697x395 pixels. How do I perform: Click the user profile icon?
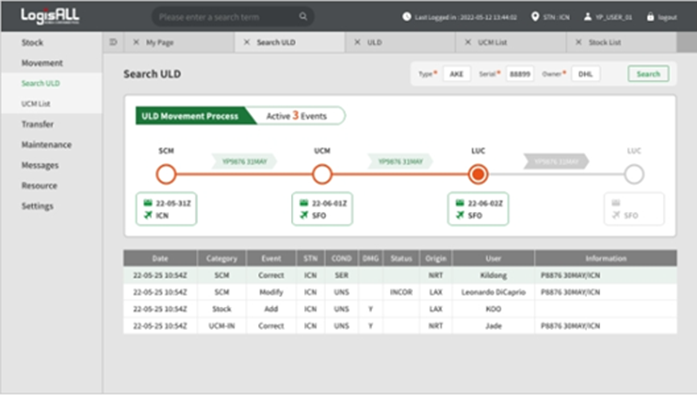click(588, 17)
